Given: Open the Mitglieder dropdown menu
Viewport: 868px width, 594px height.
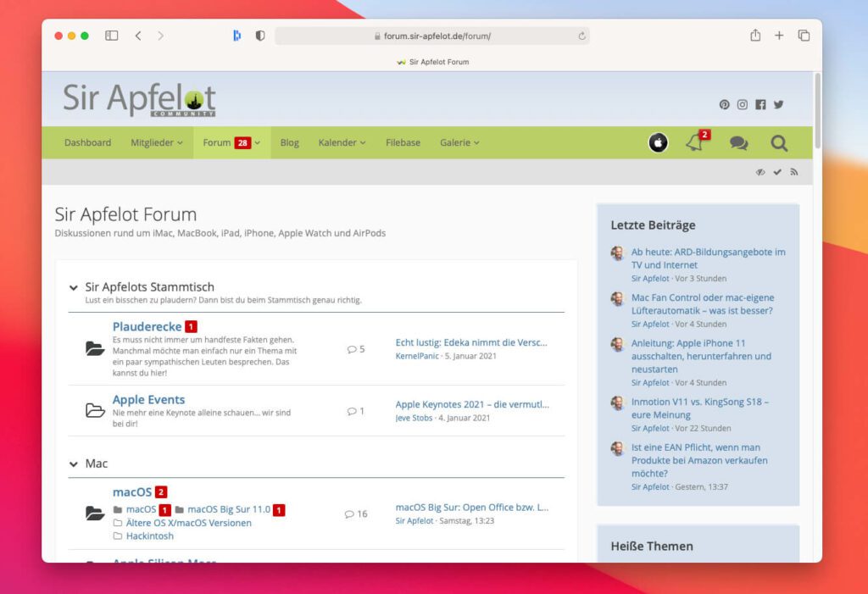Looking at the screenshot, I should point(157,142).
